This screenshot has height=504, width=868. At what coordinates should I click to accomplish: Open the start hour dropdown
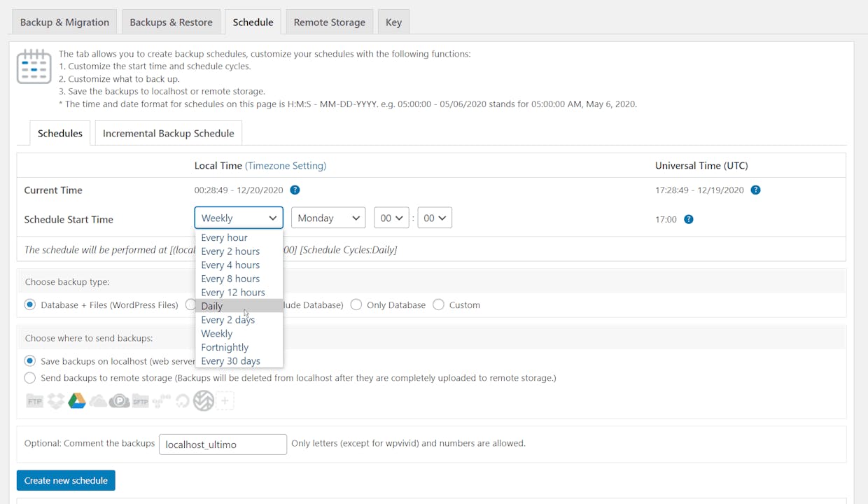tap(391, 218)
